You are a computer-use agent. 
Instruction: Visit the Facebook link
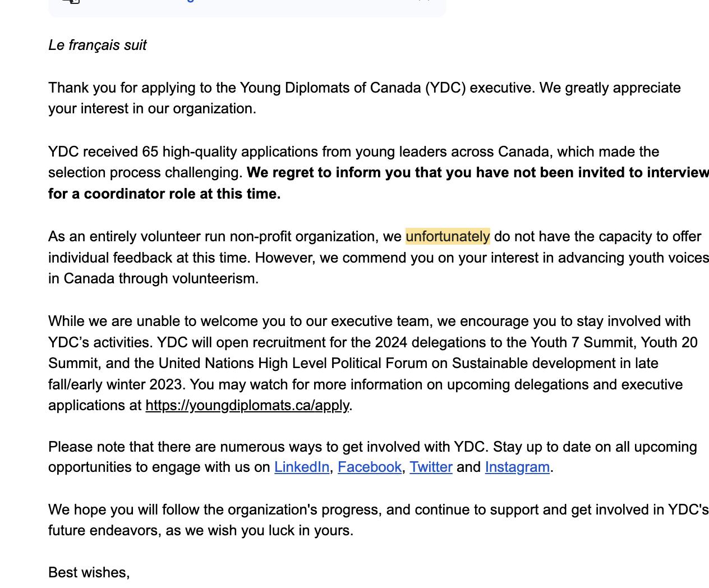(x=369, y=467)
